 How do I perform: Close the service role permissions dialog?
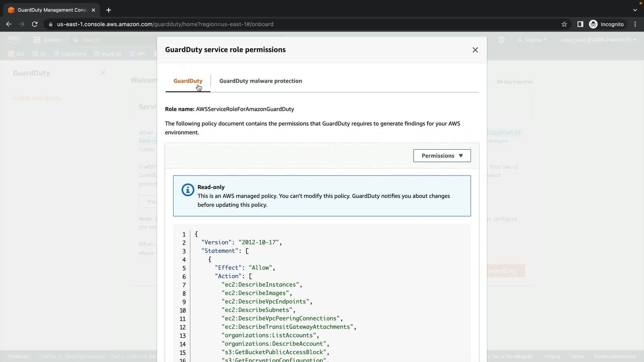pyautogui.click(x=475, y=50)
